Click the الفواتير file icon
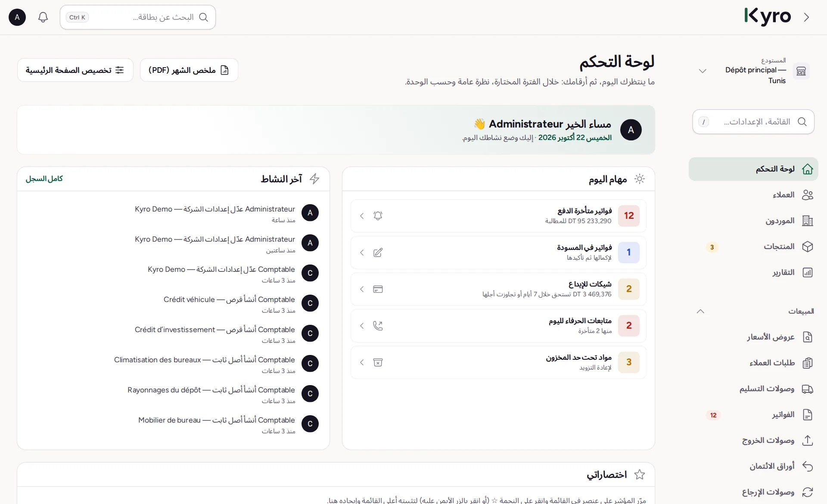Viewport: 827px width, 504px height. click(808, 414)
